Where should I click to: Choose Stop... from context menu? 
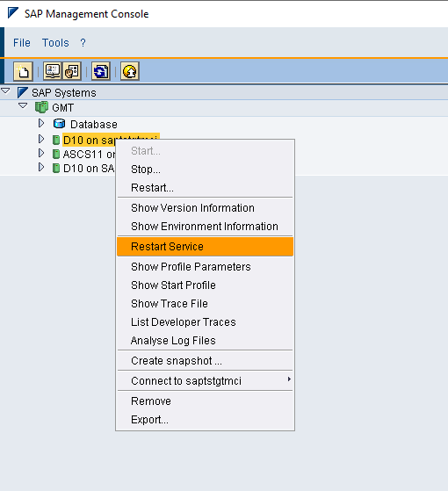click(205, 170)
